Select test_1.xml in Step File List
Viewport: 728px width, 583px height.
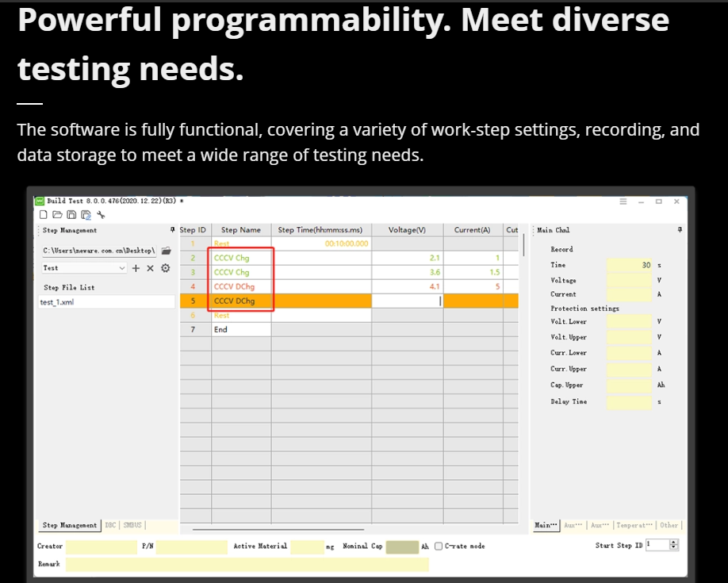coord(57,302)
